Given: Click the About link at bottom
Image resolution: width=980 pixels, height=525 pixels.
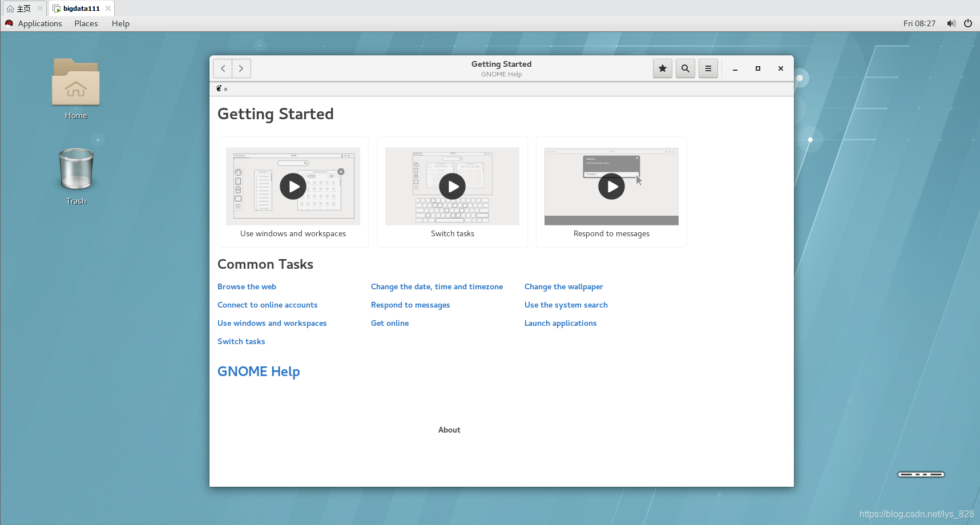Looking at the screenshot, I should (449, 430).
